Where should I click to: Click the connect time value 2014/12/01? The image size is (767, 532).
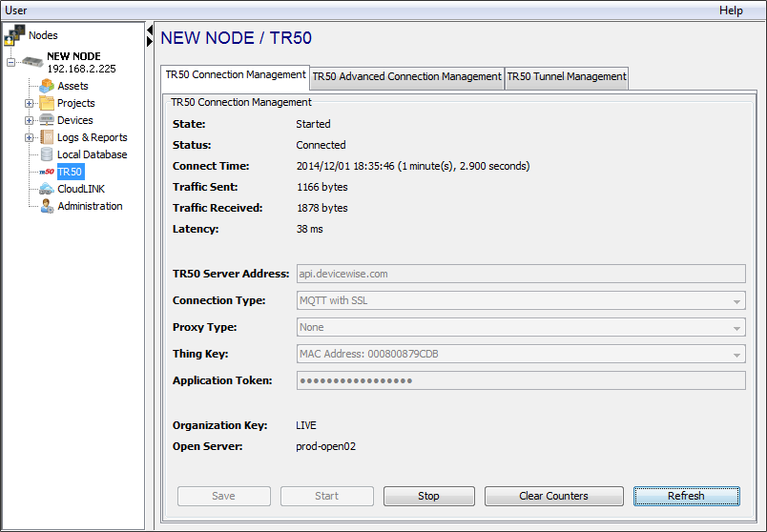point(413,166)
